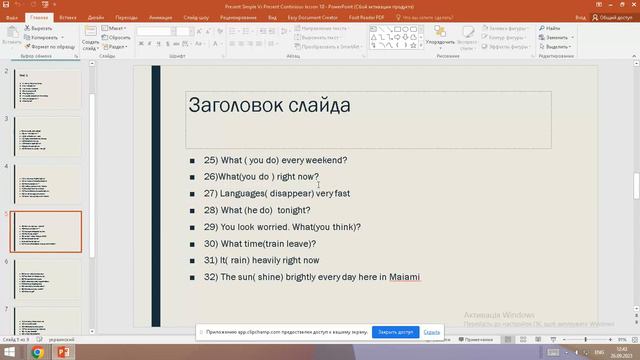Toggle italic (К) formatting
640x360 pixels.
click(x=149, y=44)
